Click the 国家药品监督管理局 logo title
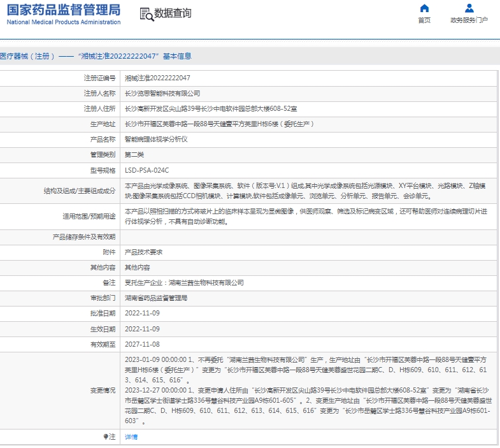This screenshot has width=500, height=448. pyautogui.click(x=64, y=10)
